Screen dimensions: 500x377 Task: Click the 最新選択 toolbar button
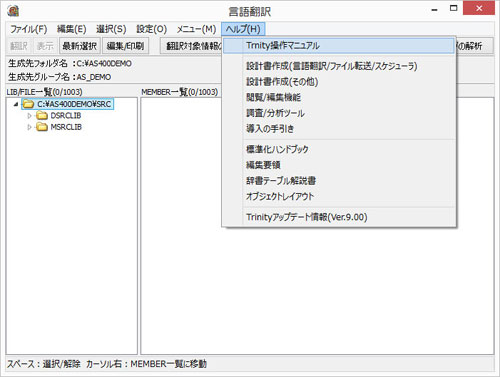pyautogui.click(x=80, y=46)
